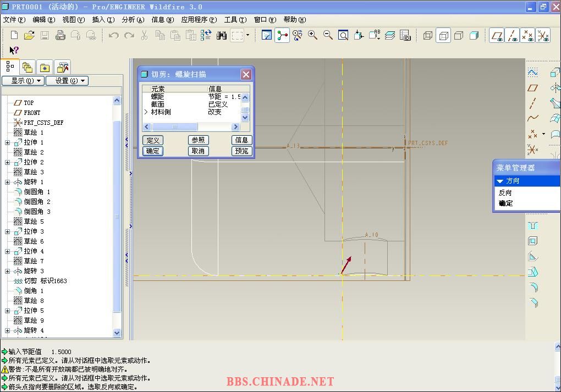Viewport: 561px width, 392px height.
Task: Expand the 拉伸 3 tree node
Action: pos(8,232)
